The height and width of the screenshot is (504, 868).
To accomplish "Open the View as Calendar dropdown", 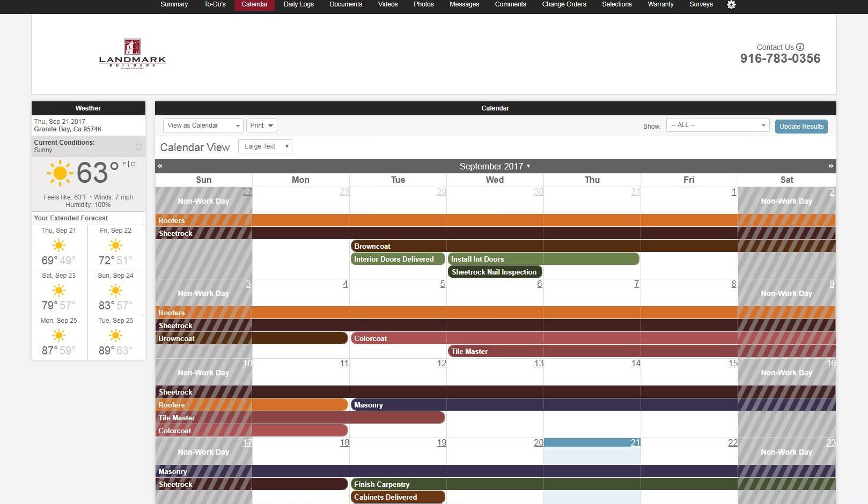I will [x=203, y=125].
